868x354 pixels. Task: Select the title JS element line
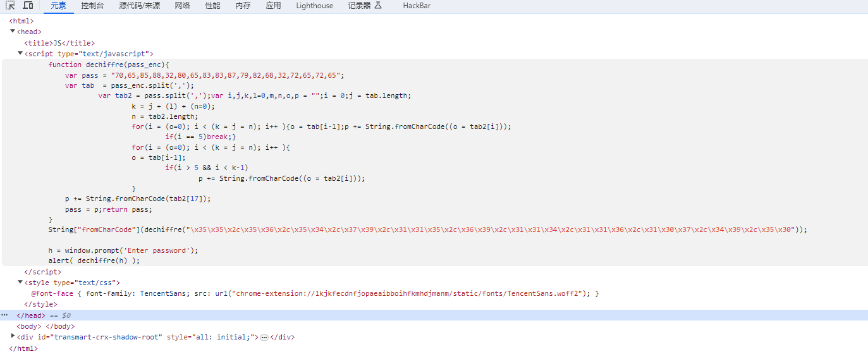pyautogui.click(x=59, y=43)
